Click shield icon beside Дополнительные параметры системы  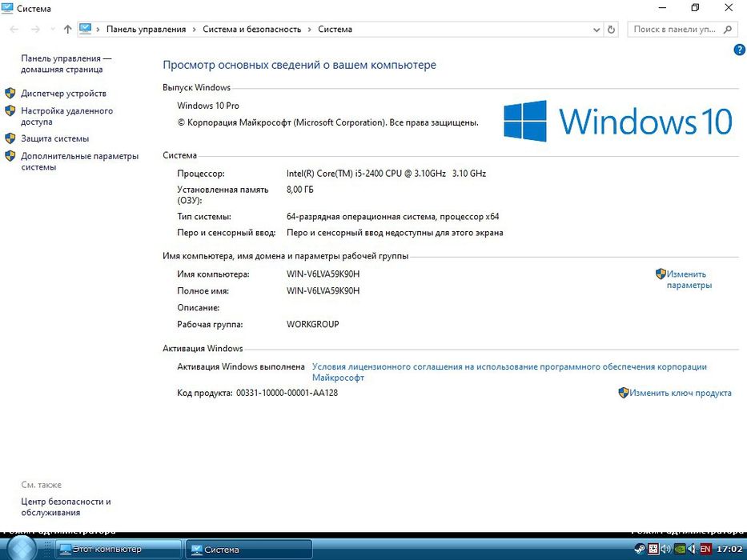(10, 156)
